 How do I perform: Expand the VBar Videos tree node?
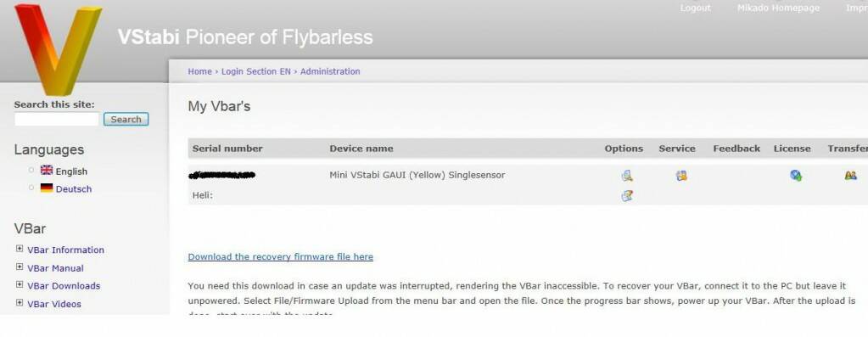pyautogui.click(x=20, y=303)
